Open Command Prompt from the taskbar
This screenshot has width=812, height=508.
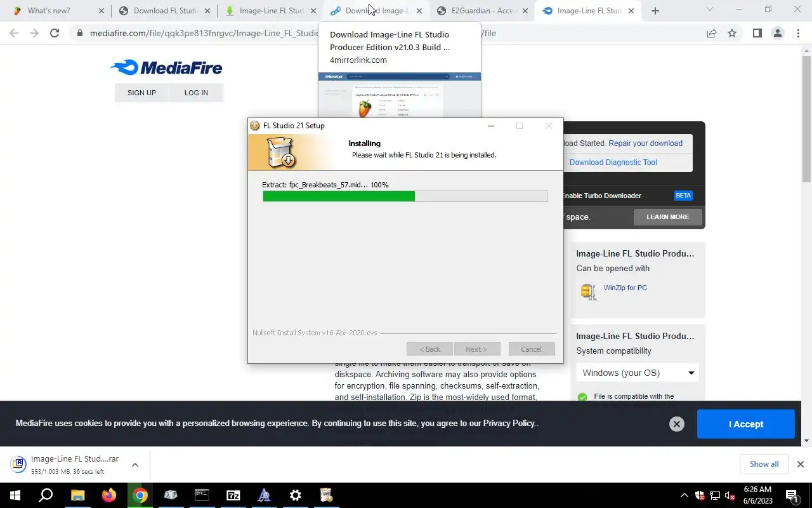click(x=202, y=495)
